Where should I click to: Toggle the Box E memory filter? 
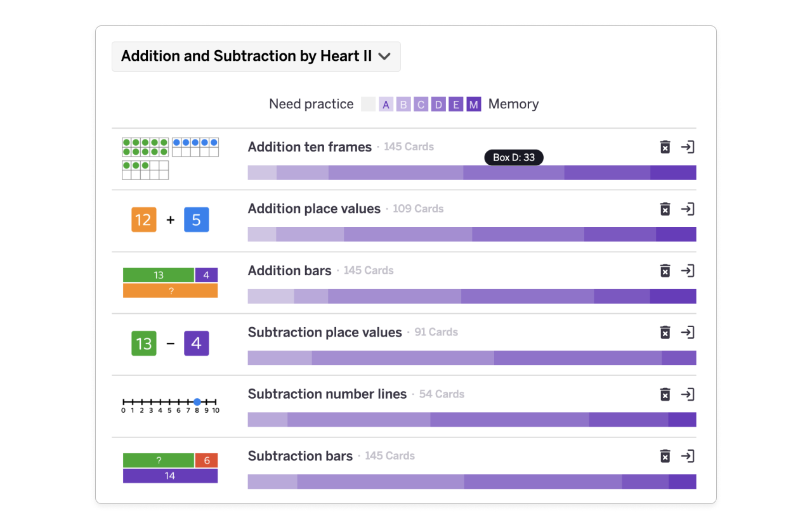click(x=455, y=103)
